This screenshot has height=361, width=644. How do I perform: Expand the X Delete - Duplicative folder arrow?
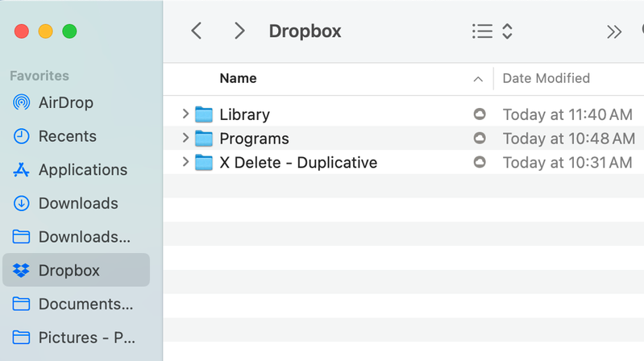click(185, 162)
